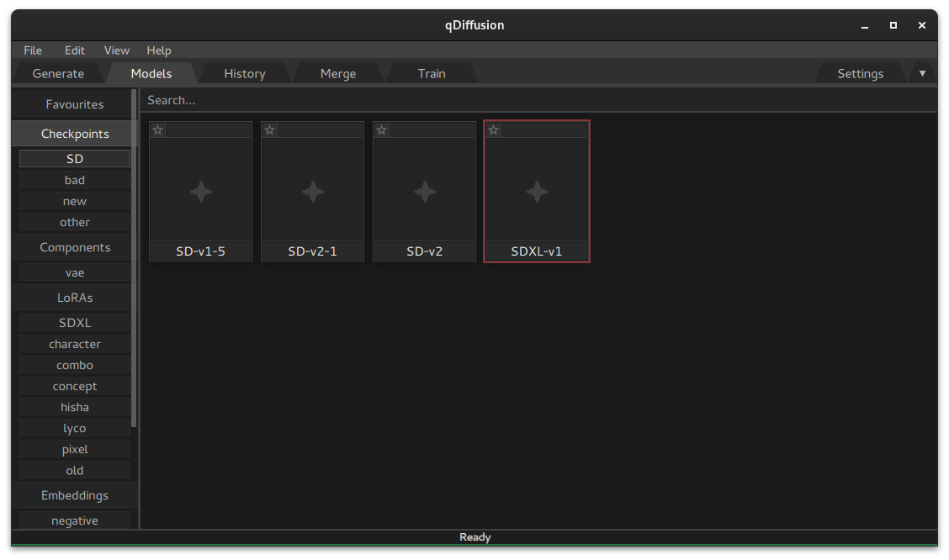
Task: Open the other checkpoint folder
Action: [x=74, y=223]
